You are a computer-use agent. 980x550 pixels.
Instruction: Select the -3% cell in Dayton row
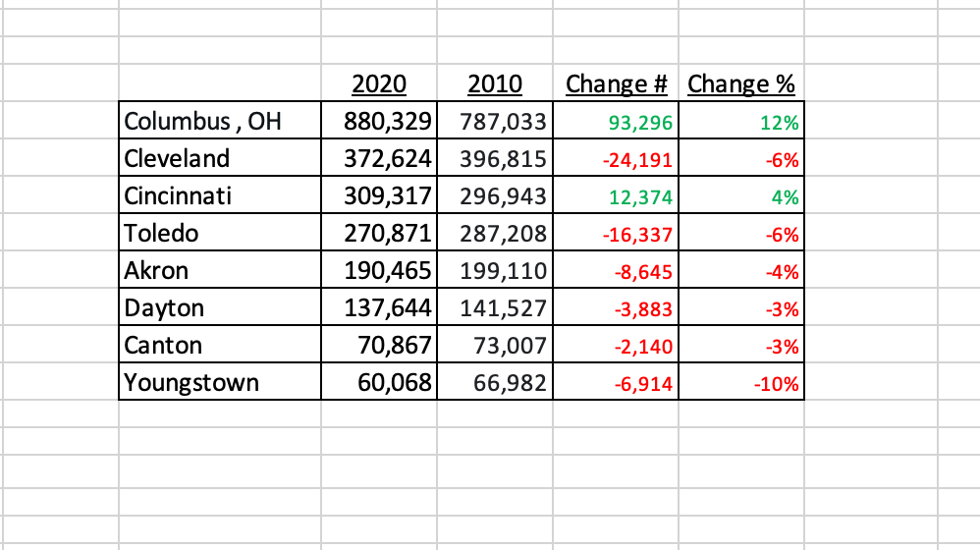[x=741, y=306]
